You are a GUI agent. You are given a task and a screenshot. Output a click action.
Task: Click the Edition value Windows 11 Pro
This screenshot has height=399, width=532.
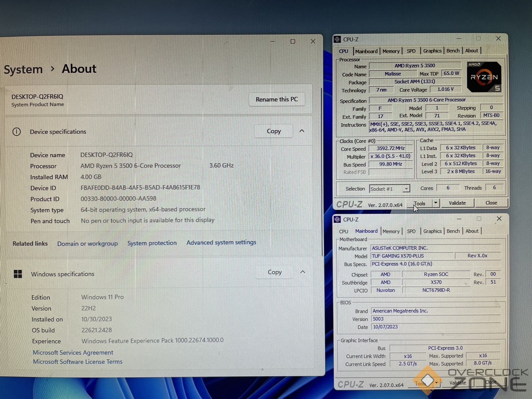point(103,297)
